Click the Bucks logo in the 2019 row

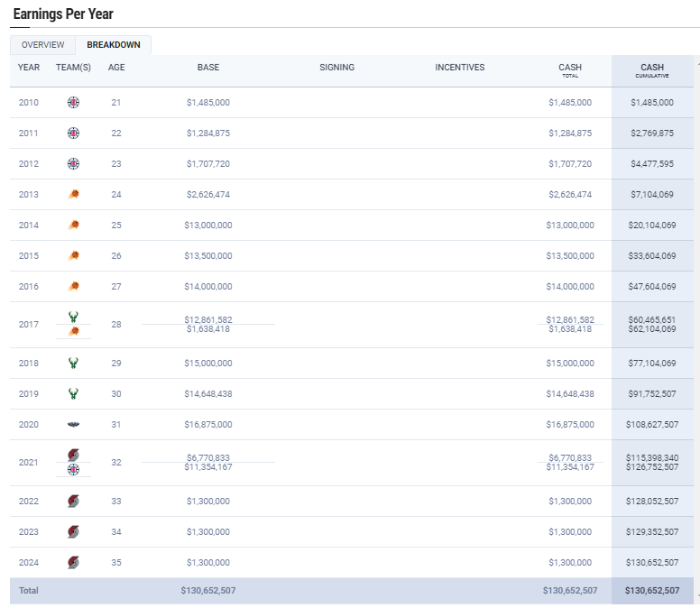tap(73, 394)
